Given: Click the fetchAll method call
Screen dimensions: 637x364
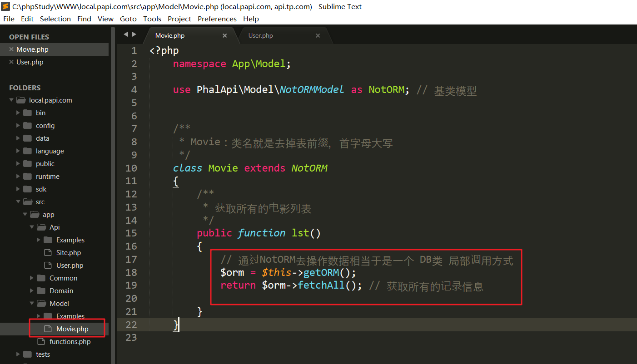Looking at the screenshot, I should click(x=322, y=285).
